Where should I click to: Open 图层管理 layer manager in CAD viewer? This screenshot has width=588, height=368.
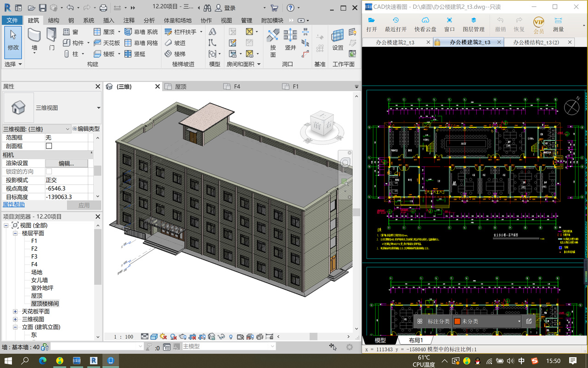[474, 24]
